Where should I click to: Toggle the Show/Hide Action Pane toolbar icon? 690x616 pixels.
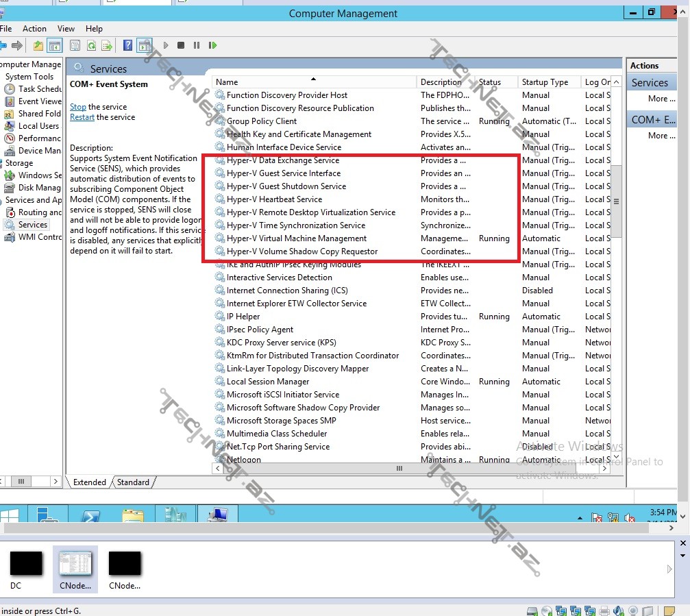(x=144, y=46)
